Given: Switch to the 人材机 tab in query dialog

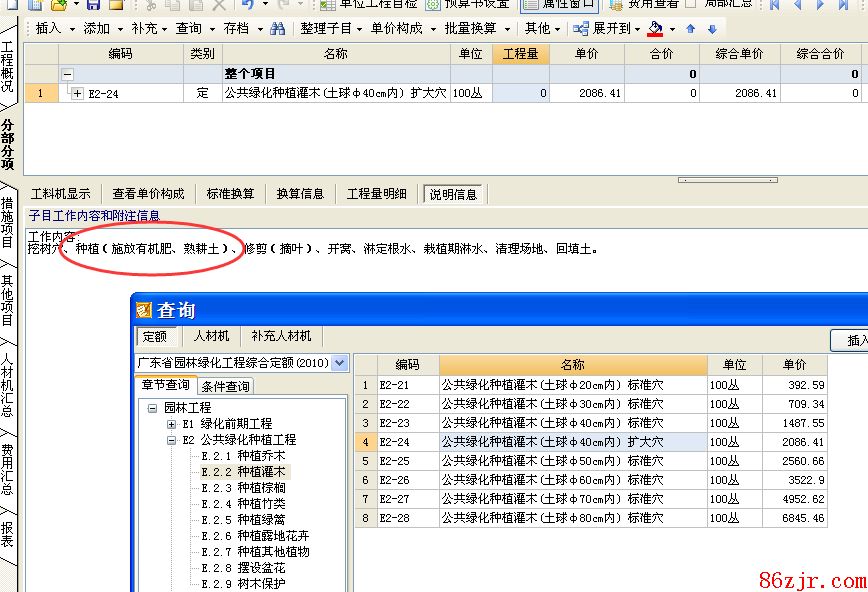Looking at the screenshot, I should (x=211, y=337).
